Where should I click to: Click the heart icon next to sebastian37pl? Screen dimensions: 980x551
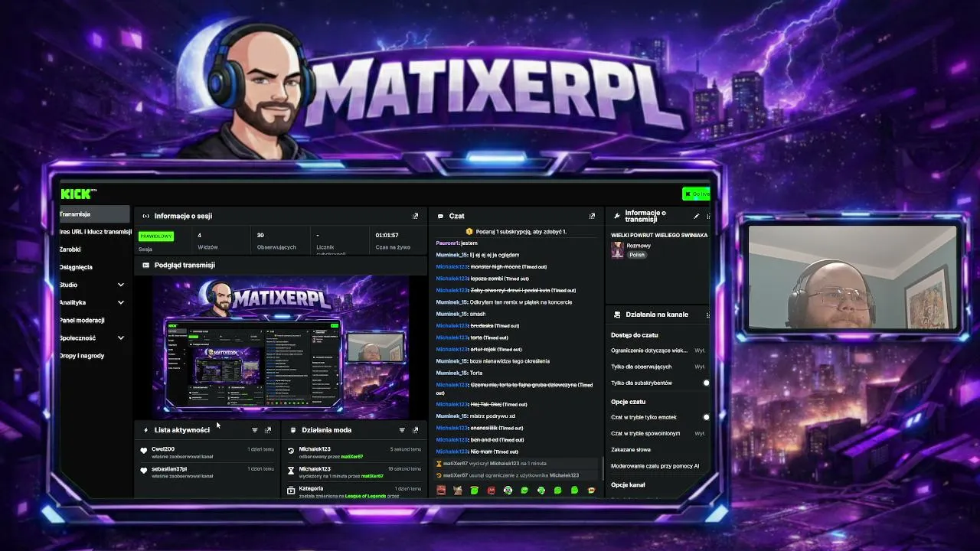(143, 471)
